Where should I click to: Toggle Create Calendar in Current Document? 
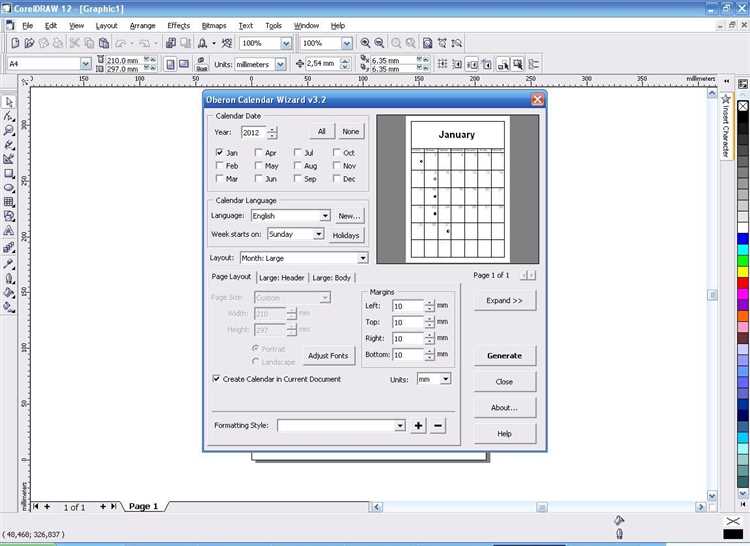(x=216, y=379)
